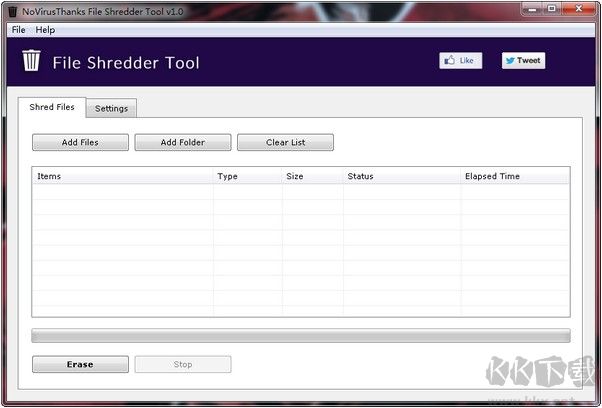Click the Stop button
The image size is (602, 408).
point(183,364)
